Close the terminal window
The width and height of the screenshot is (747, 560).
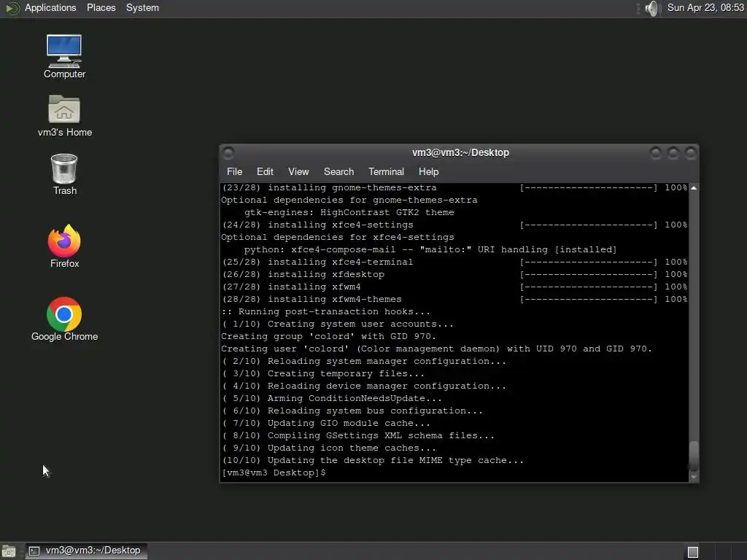tap(691, 153)
